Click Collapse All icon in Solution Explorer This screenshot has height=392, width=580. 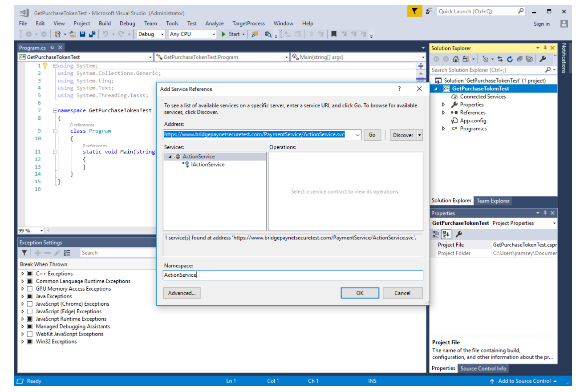click(x=519, y=59)
